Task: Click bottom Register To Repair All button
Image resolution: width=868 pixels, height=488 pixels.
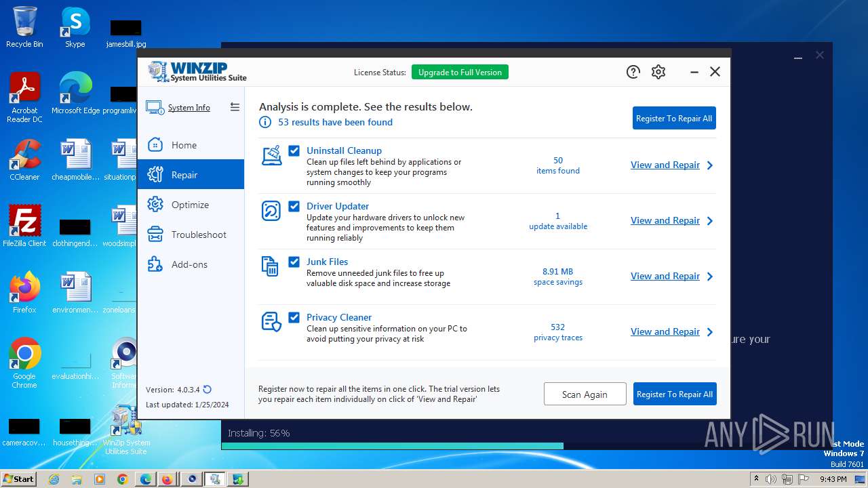Action: [x=675, y=394]
